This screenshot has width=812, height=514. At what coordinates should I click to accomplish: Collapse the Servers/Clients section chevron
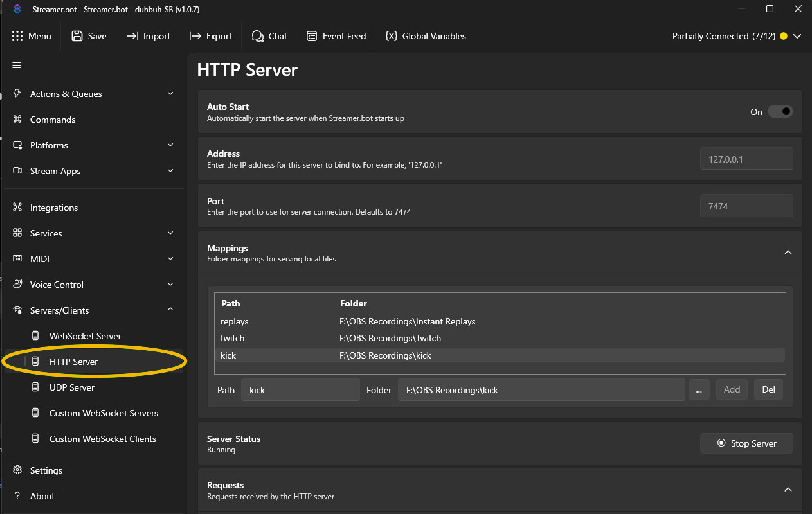tap(170, 310)
